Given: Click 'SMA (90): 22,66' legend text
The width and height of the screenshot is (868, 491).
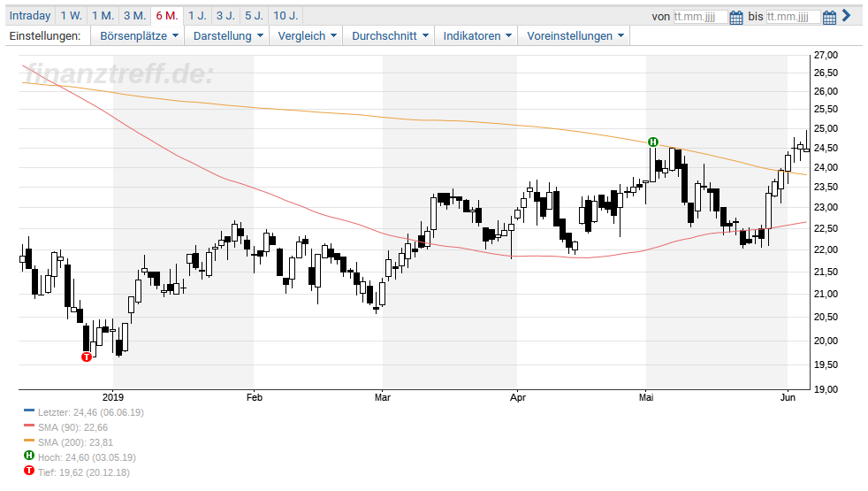Looking at the screenshot, I should (73, 427).
